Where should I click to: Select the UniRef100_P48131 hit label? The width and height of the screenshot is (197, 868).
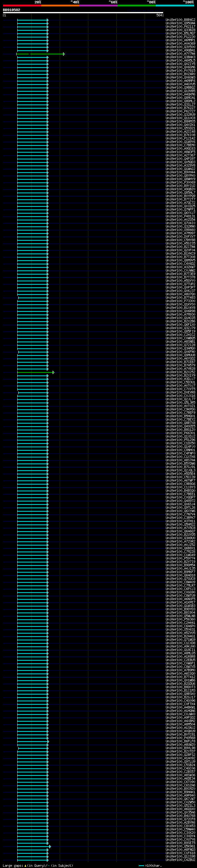pos(180,216)
